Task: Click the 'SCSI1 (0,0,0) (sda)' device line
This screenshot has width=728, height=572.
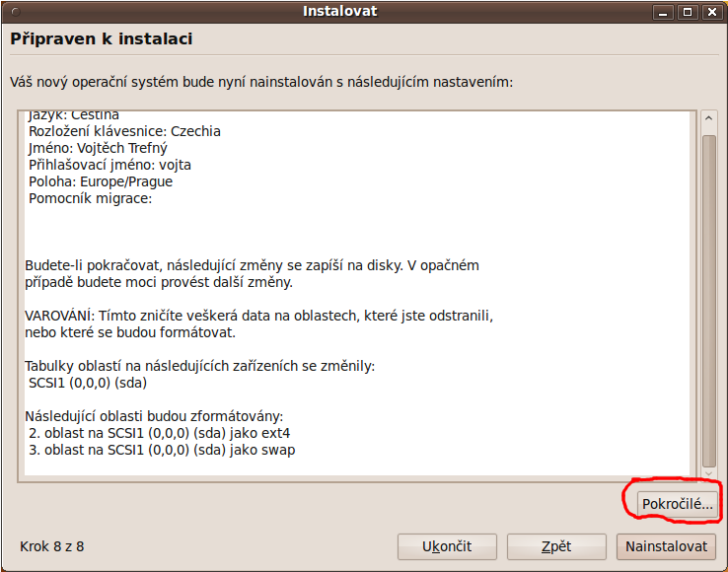Action: (88, 383)
